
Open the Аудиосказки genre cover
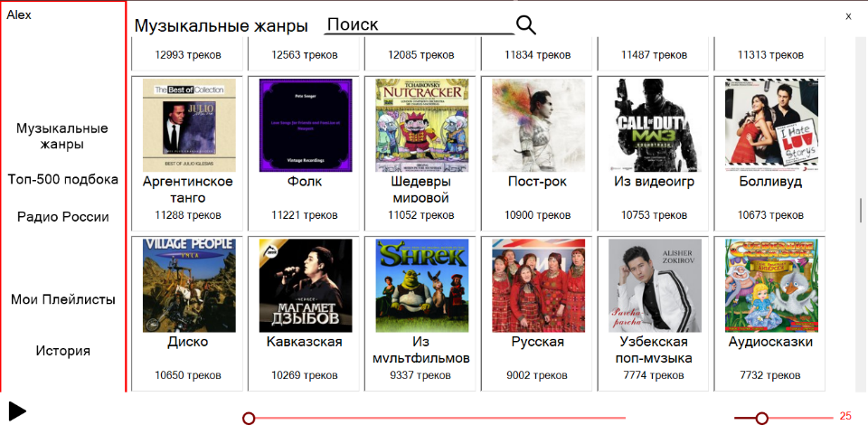(x=771, y=286)
